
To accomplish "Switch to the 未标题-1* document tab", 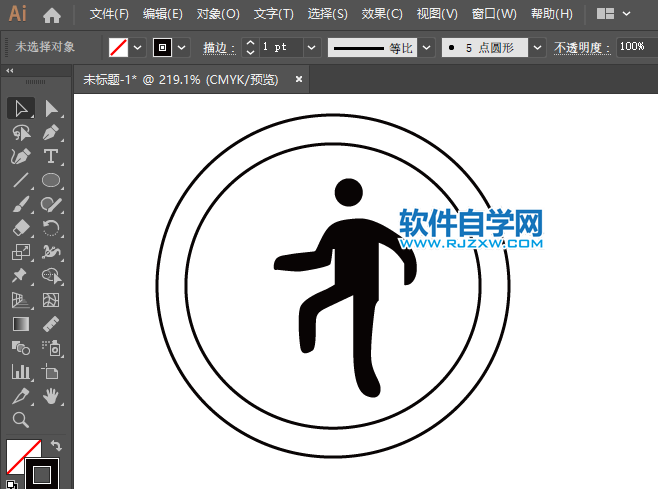I will tap(181, 79).
